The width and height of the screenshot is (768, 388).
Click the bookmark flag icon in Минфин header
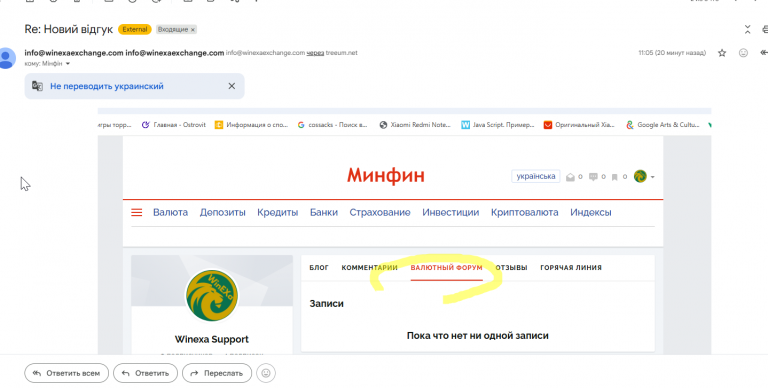pos(614,177)
